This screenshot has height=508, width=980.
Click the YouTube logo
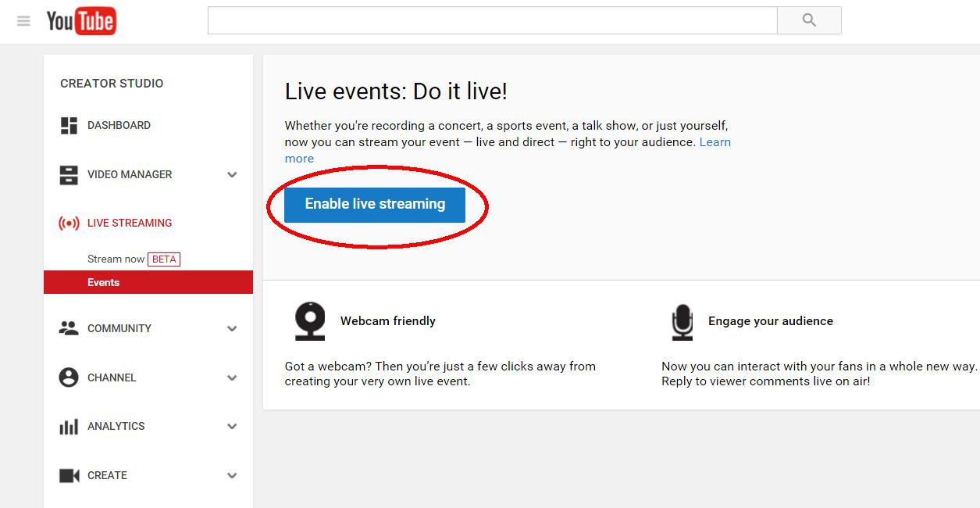tap(80, 21)
